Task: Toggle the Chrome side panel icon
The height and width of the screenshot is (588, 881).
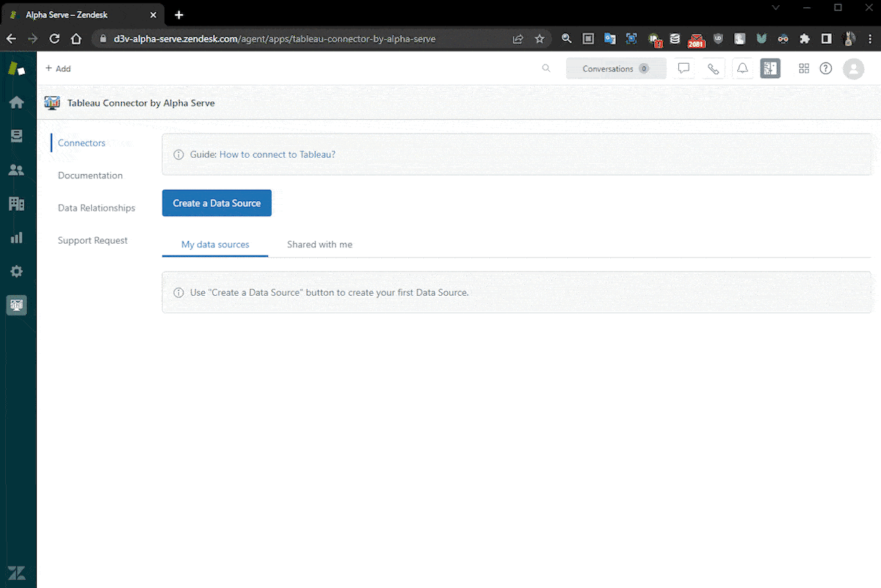Action: [826, 39]
